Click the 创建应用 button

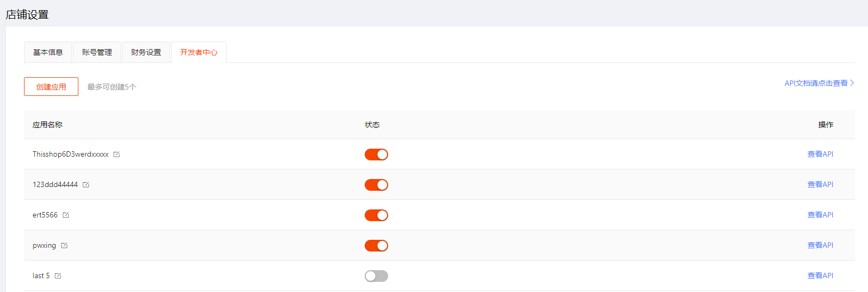point(51,87)
